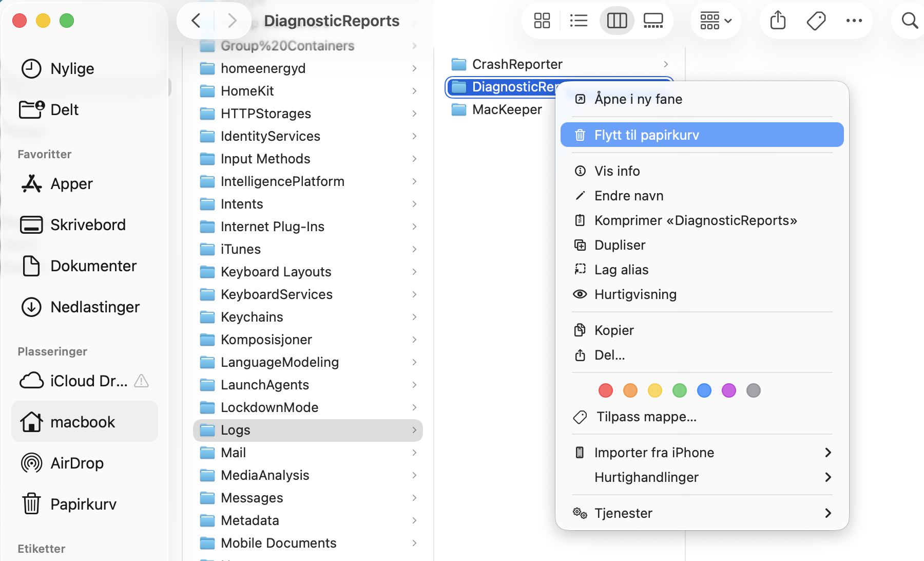Image resolution: width=924 pixels, height=561 pixels.
Task: Select the LaunchAgents folder
Action: coord(308,385)
